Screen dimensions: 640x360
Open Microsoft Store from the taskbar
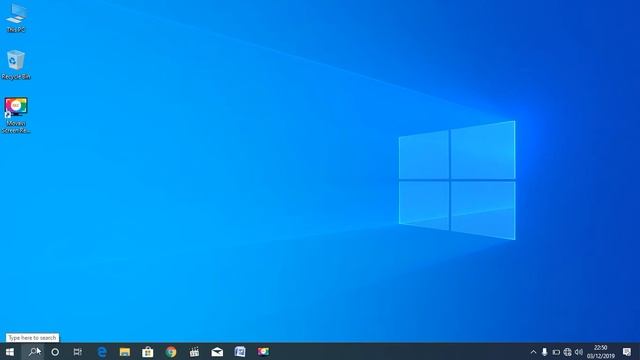[x=148, y=352]
